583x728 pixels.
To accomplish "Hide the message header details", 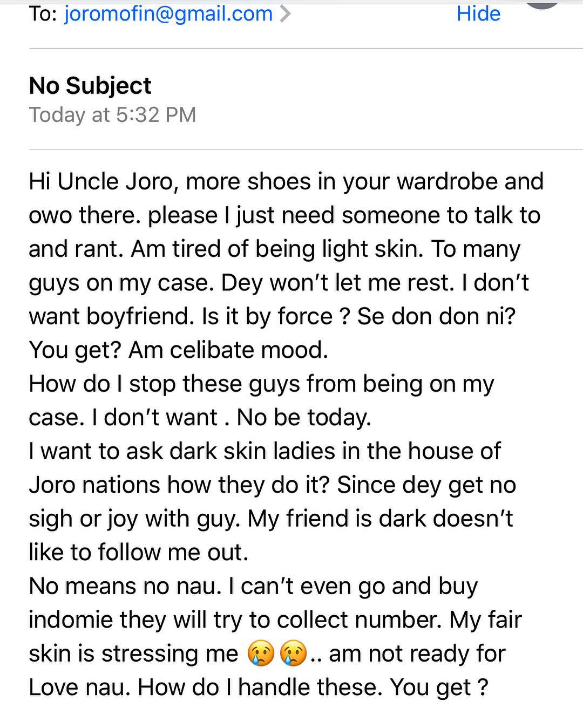I will [478, 13].
